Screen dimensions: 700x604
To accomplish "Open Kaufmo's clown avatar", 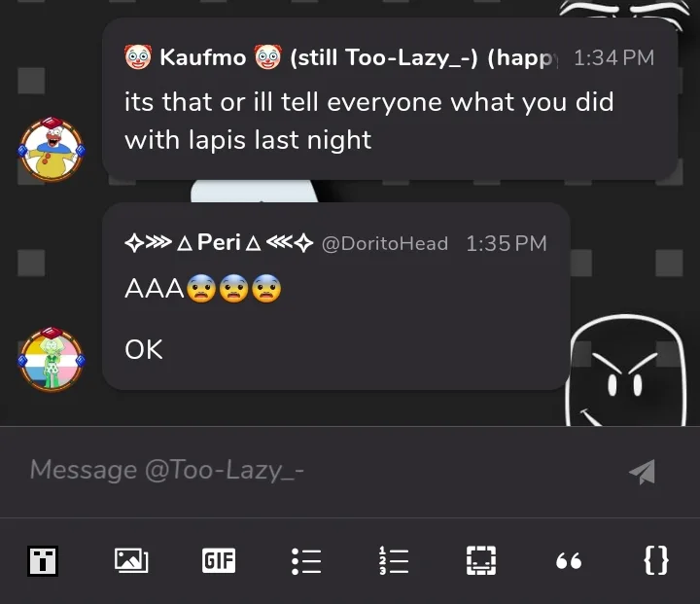I will click(x=52, y=149).
